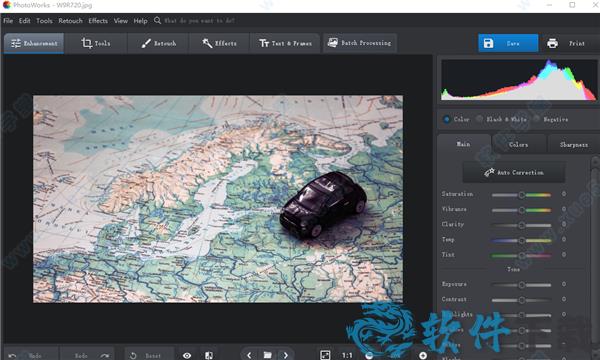Switch to the Retouch tab with brush icon
This screenshot has width=600, height=360.
point(158,43)
